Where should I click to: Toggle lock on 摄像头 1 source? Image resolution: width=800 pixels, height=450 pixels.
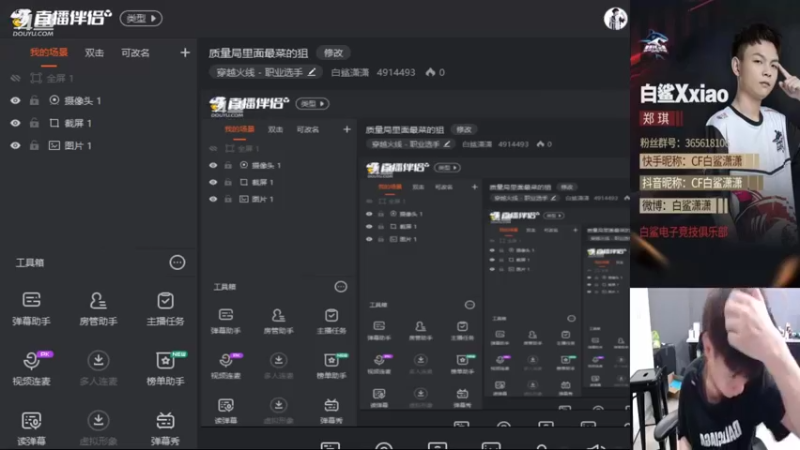34,101
